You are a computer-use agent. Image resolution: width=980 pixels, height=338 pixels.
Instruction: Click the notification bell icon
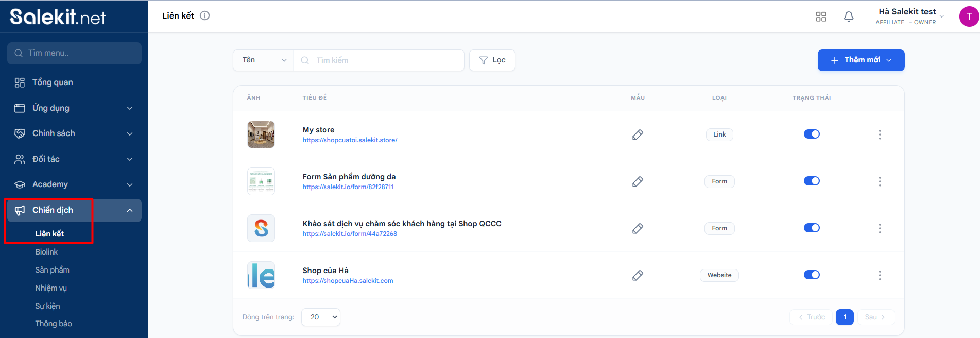pyautogui.click(x=849, y=16)
